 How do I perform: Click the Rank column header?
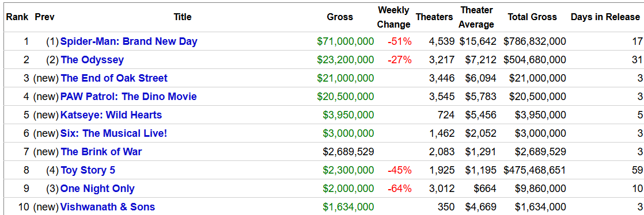[17, 17]
